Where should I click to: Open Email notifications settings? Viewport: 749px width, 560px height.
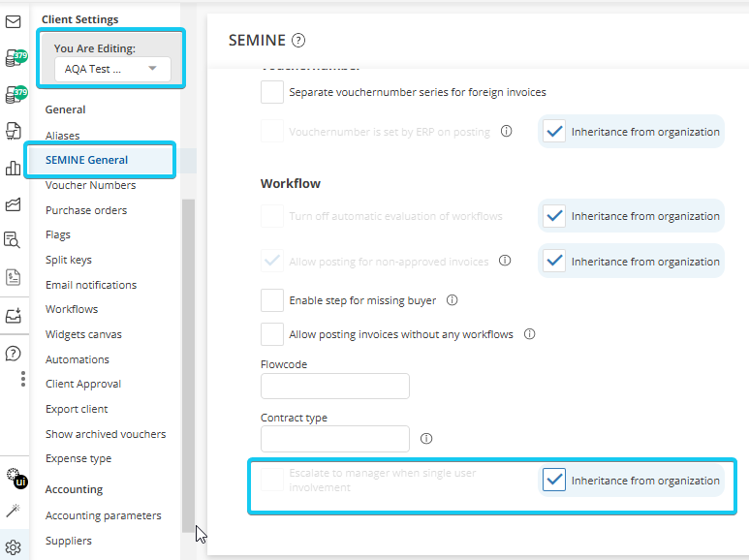pyautogui.click(x=91, y=285)
